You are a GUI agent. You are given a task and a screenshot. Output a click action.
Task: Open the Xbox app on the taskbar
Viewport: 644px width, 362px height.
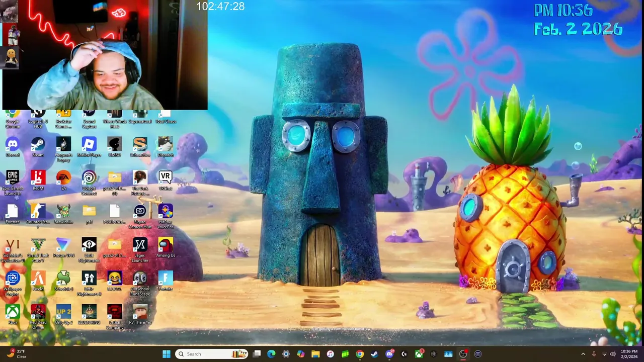[419, 354]
